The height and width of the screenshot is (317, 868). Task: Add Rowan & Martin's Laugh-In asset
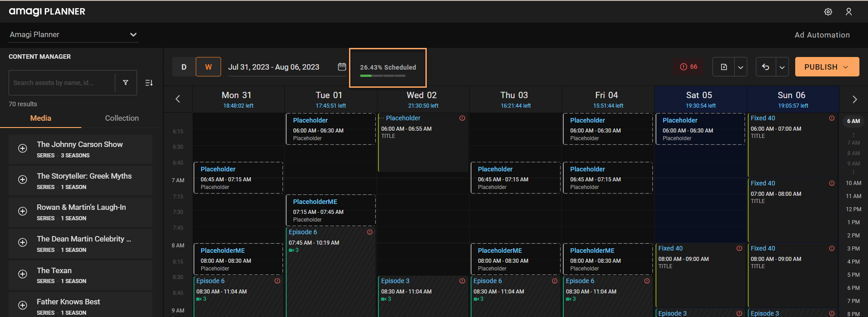click(23, 211)
